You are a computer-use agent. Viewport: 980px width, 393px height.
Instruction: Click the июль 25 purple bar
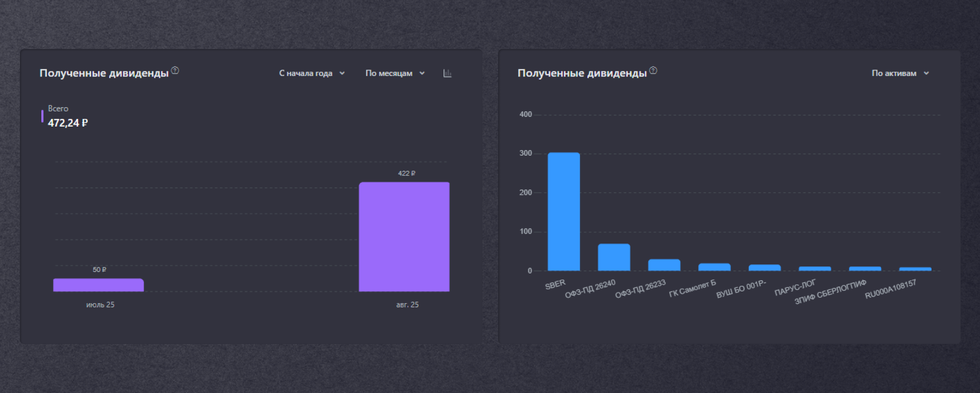(99, 285)
